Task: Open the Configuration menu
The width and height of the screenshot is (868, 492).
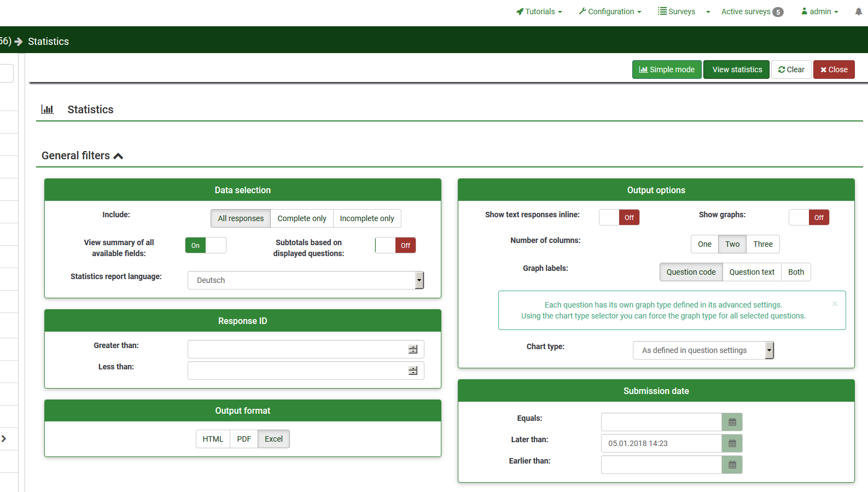Action: coord(610,11)
